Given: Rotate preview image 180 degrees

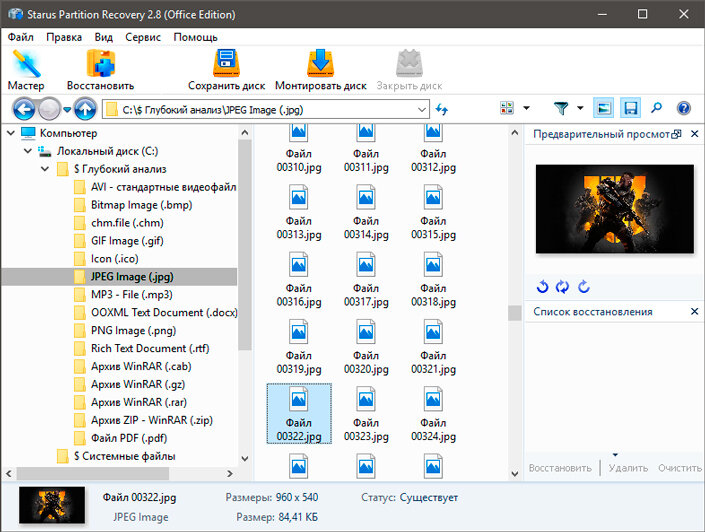Looking at the screenshot, I should point(562,286).
